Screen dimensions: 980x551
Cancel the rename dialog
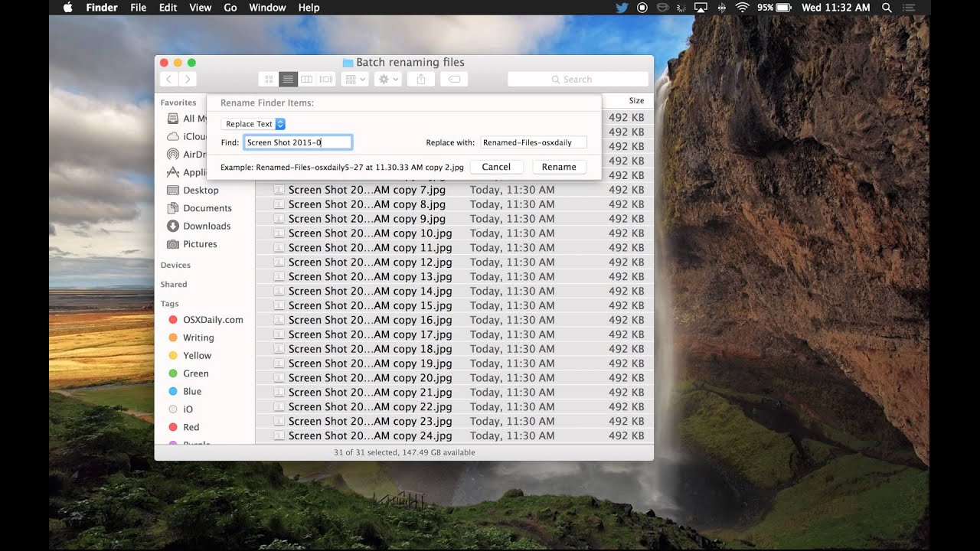pyautogui.click(x=496, y=167)
